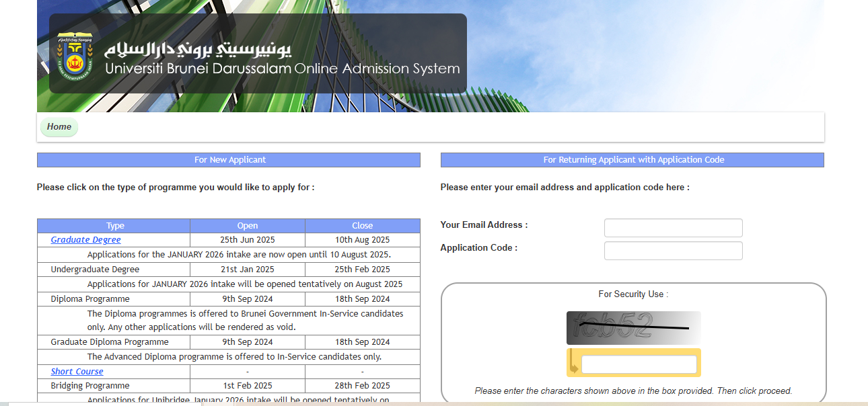Select the 'Please enter the characters shown above' instruction
Screen dimensions: 868x406
point(633,391)
